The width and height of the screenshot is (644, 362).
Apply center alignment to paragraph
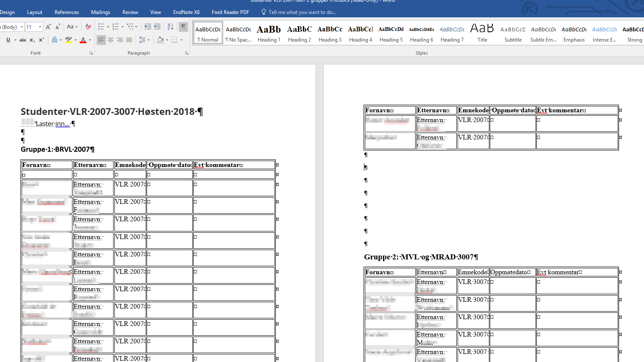(x=111, y=40)
